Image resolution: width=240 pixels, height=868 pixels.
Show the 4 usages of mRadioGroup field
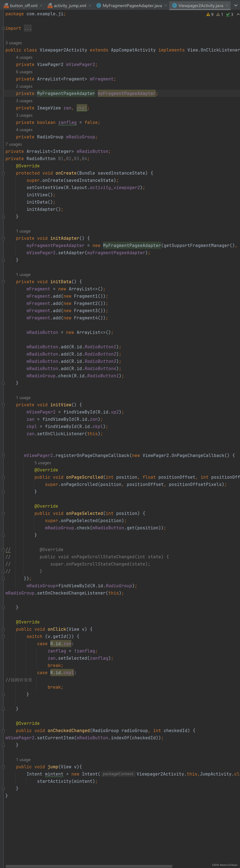pyautogui.click(x=24, y=130)
